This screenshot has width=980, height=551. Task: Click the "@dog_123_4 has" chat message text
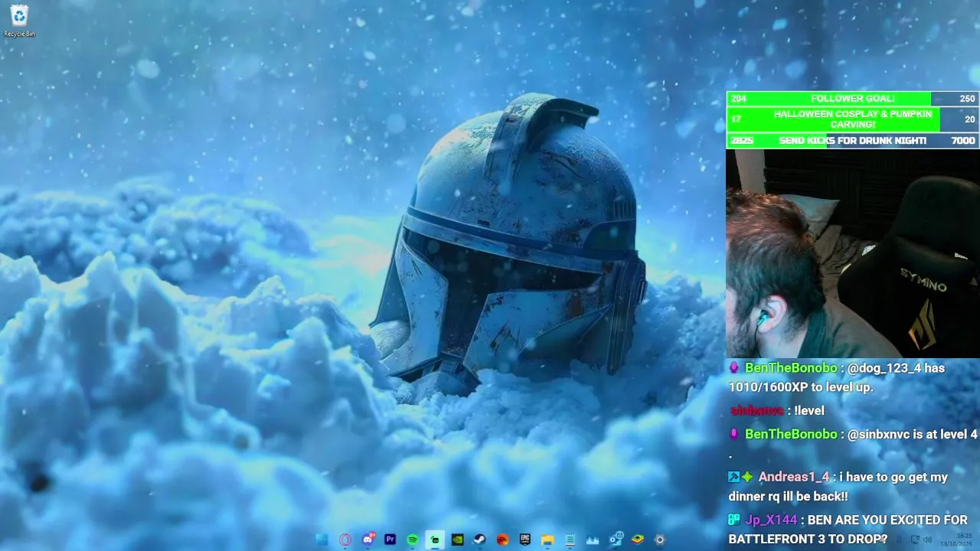pos(896,368)
